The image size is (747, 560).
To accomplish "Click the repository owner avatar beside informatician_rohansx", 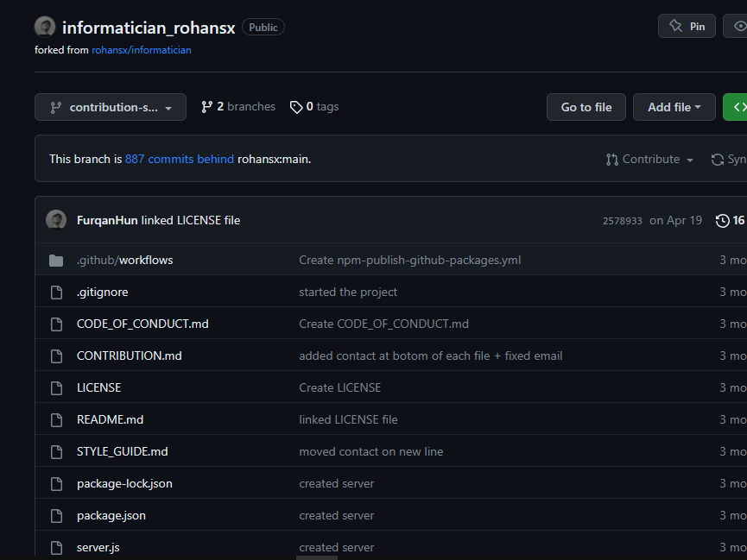I will click(45, 27).
